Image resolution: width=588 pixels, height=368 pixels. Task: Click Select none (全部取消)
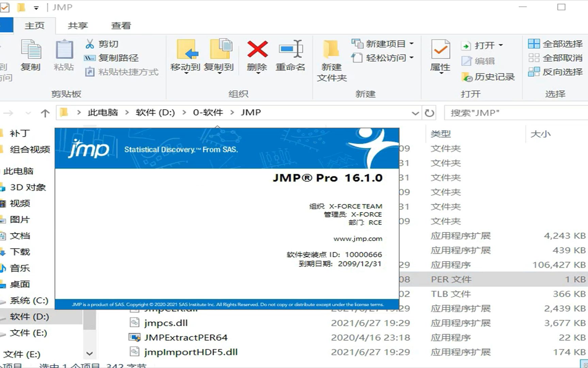coord(555,58)
